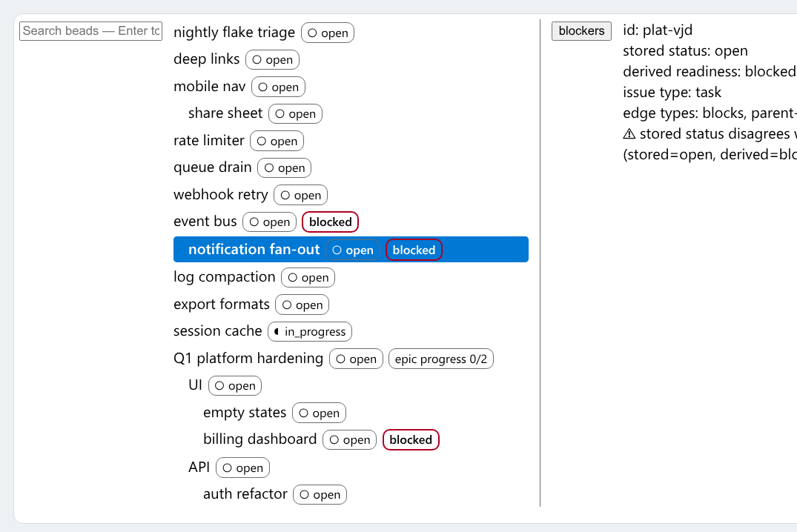Click the open badge on log compaction
Screen dimensions: 797x532
(x=308, y=277)
